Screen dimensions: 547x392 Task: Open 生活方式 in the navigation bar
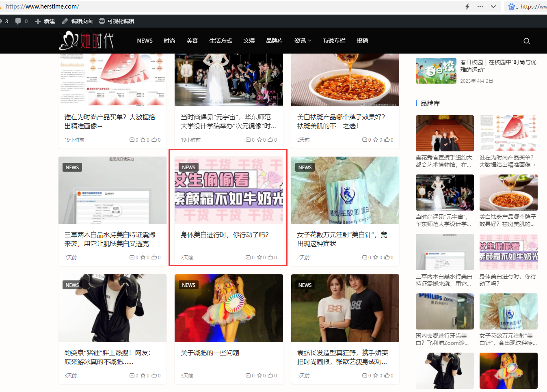click(221, 41)
